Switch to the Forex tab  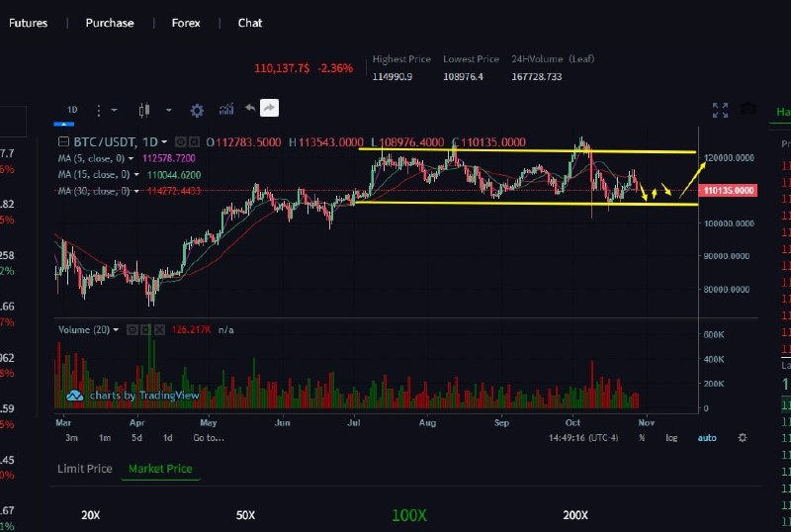[x=185, y=23]
